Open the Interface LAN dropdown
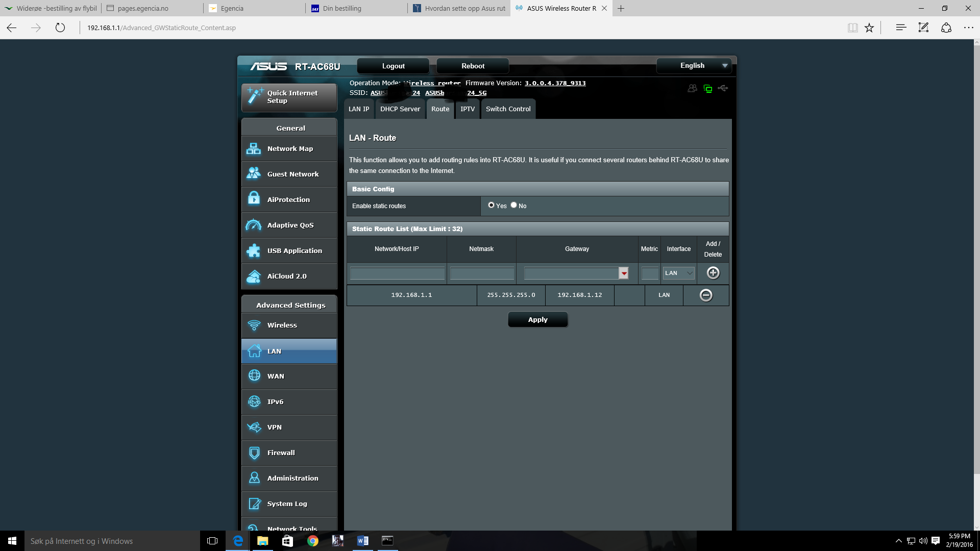 coord(679,273)
